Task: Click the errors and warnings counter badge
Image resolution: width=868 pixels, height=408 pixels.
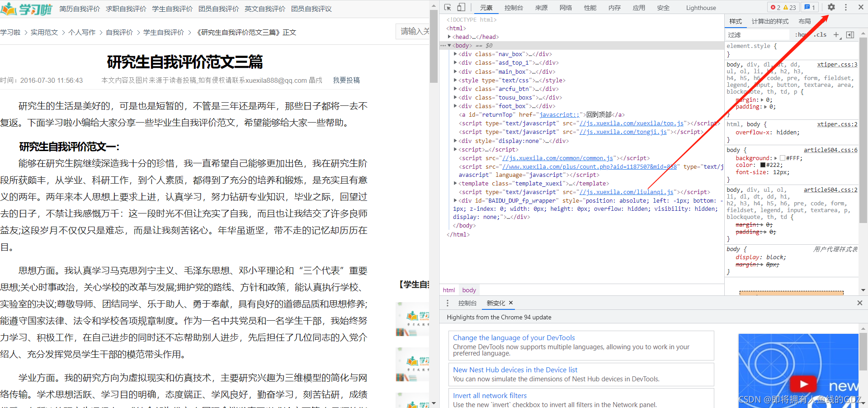Action: pos(783,7)
